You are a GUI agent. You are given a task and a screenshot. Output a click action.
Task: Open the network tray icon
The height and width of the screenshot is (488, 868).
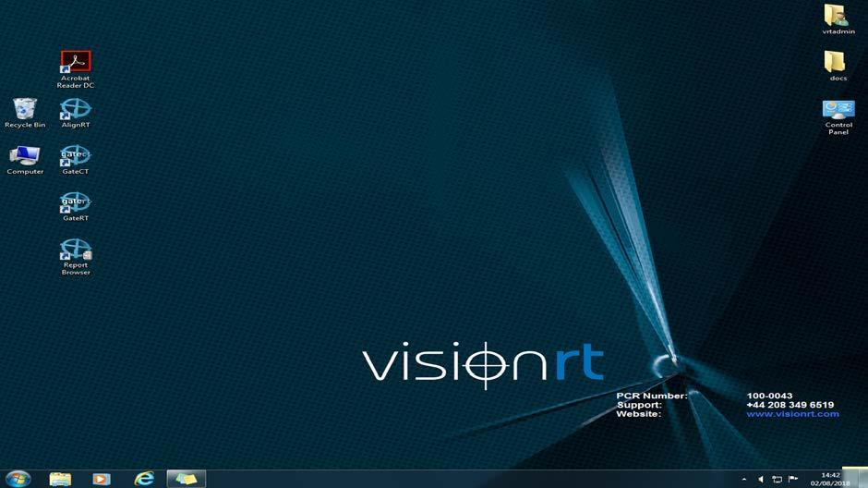(778, 479)
